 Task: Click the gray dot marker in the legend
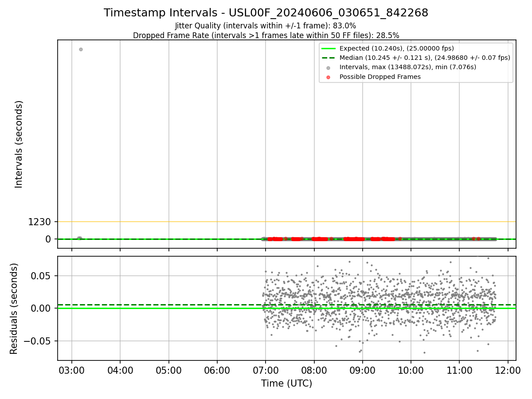coord(328,68)
